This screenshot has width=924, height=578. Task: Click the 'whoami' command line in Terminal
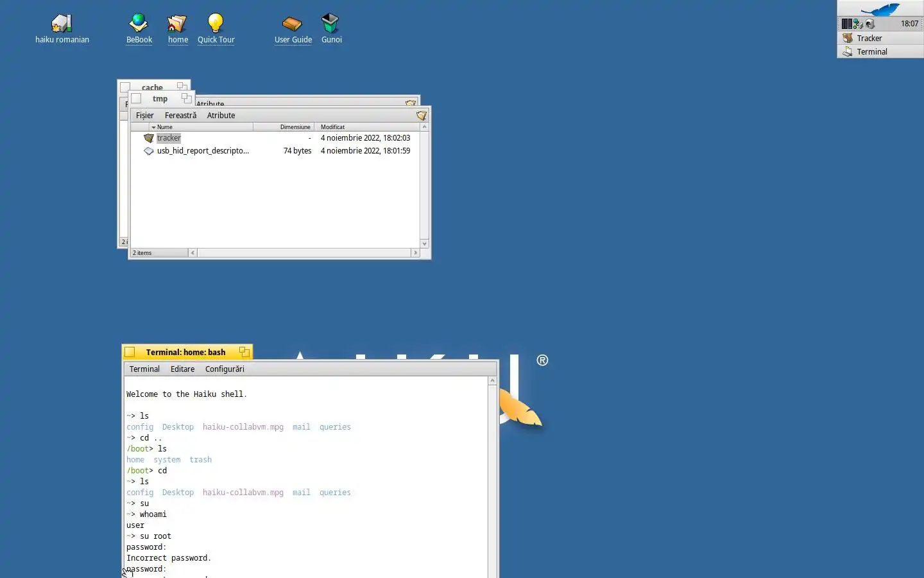point(146,514)
